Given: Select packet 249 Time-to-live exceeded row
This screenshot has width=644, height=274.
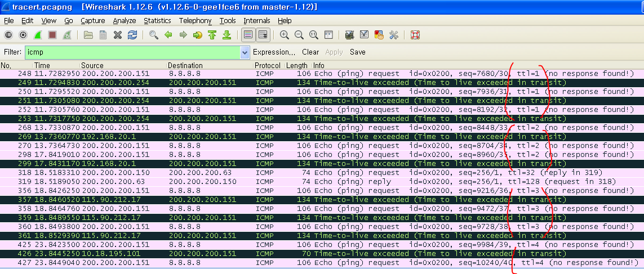Looking at the screenshot, I should (322, 83).
